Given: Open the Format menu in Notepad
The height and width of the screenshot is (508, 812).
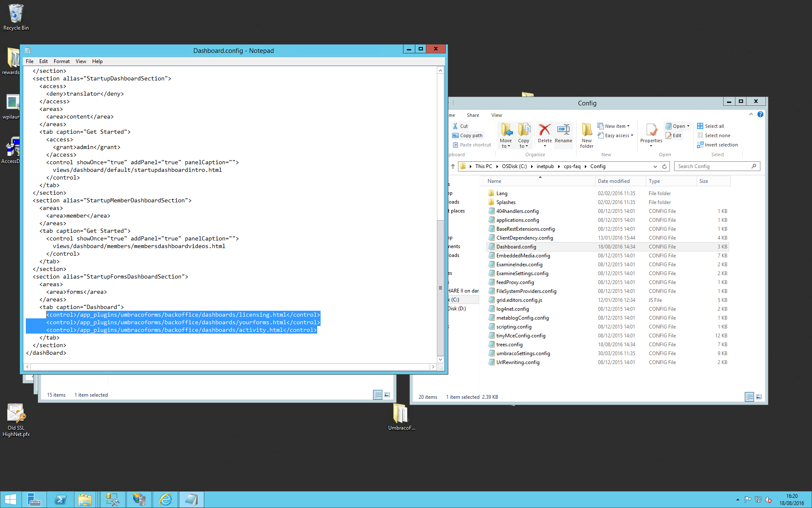Looking at the screenshot, I should [x=61, y=61].
